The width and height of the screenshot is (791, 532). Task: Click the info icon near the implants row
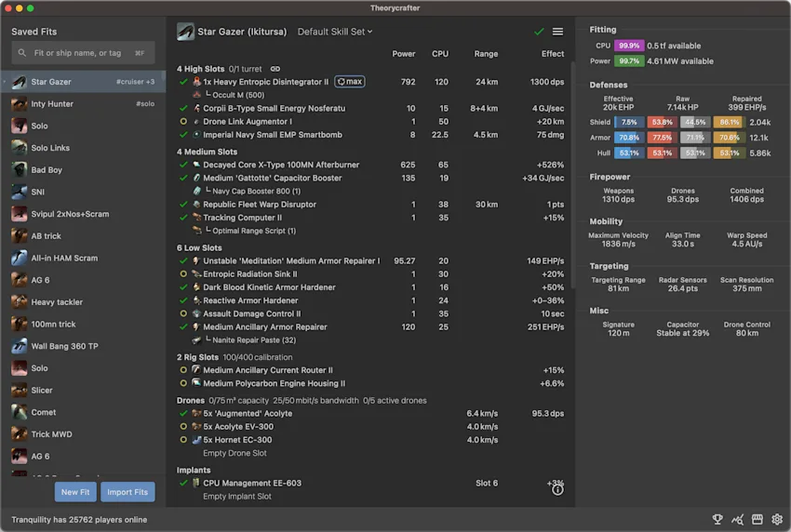coord(557,489)
